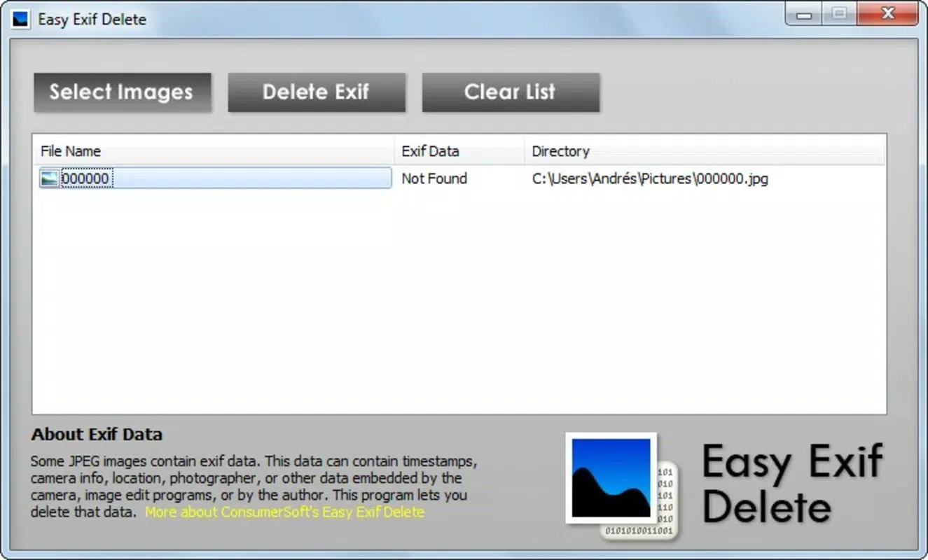Close the Easy Exif Delete window

point(888,14)
